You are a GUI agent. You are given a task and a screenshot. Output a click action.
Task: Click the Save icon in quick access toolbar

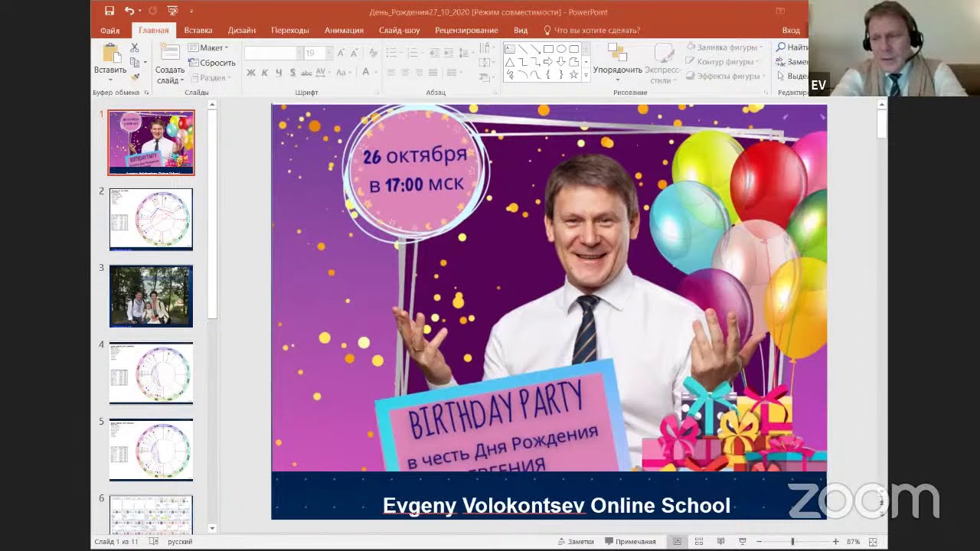(x=109, y=11)
